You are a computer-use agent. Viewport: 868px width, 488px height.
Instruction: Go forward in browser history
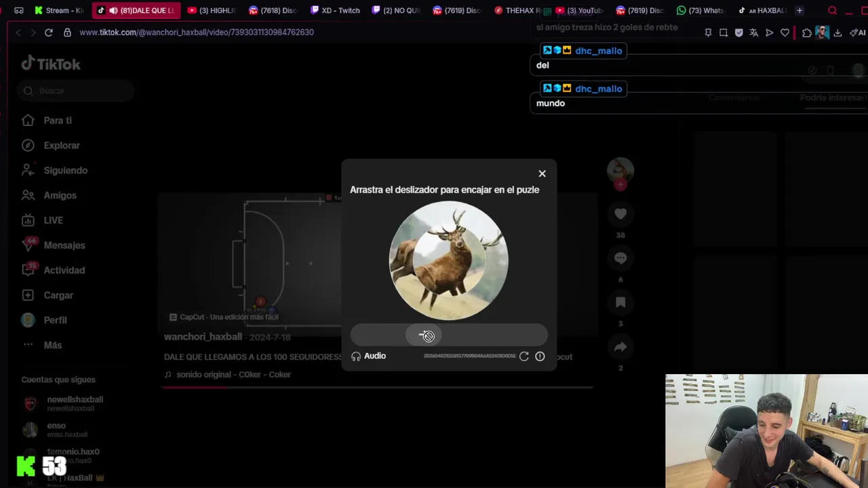[33, 33]
